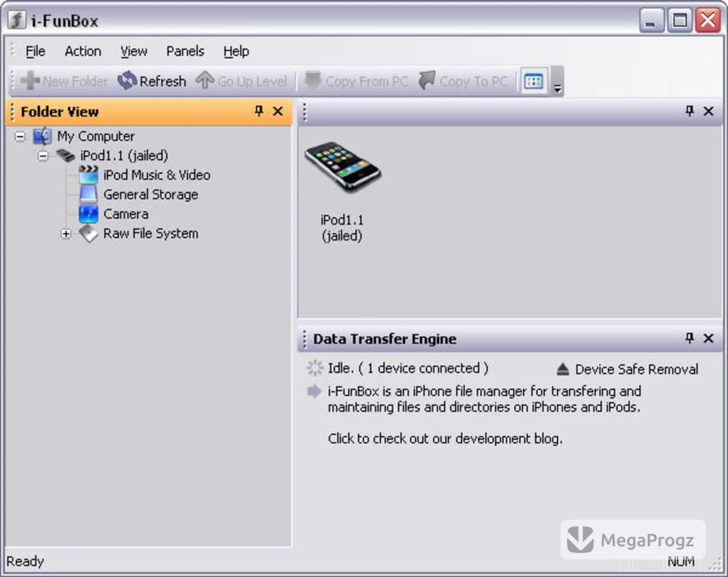The height and width of the screenshot is (577, 728).
Task: Click the window resize grip corner
Action: 715,564
